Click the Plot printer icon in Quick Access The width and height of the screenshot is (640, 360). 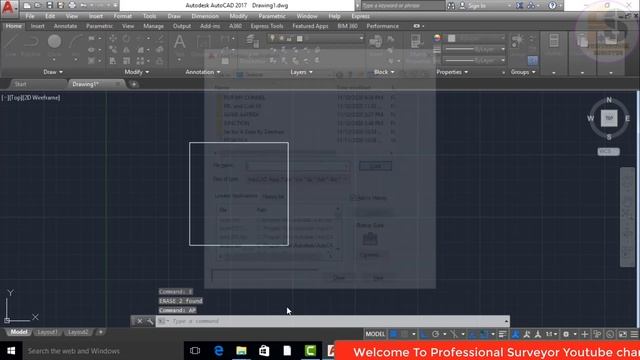pos(72,5)
